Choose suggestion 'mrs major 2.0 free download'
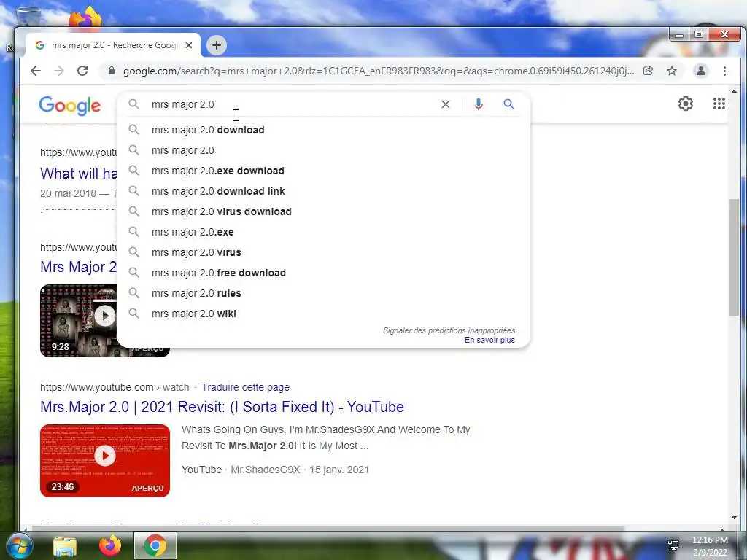Screen dimensions: 747x560 323,273
